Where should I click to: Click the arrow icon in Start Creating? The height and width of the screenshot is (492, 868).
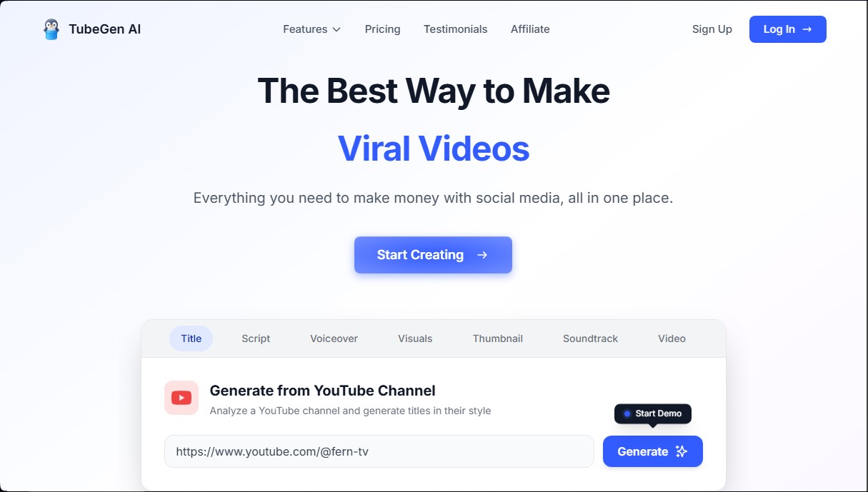tap(482, 255)
